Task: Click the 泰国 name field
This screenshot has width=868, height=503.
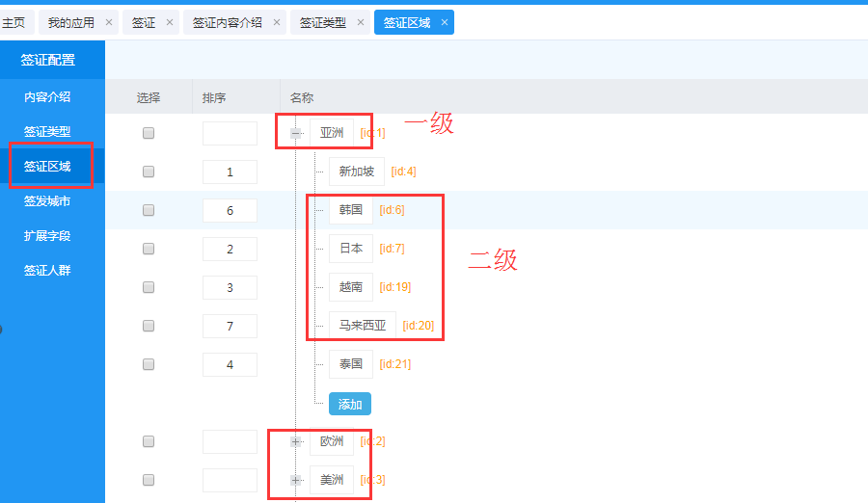Action: tap(350, 364)
